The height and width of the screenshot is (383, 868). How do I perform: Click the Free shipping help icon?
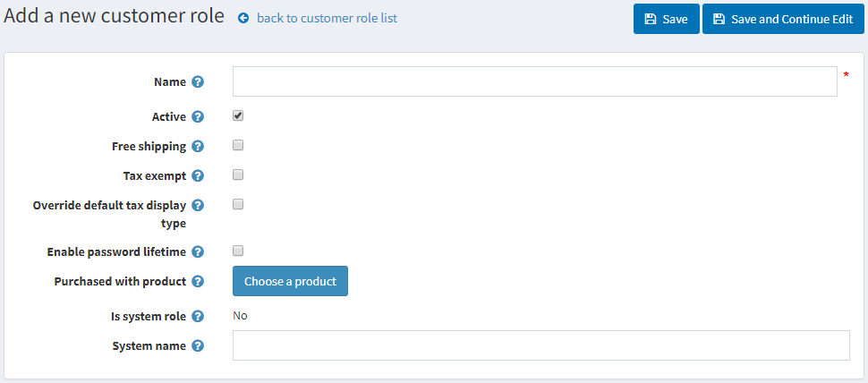(x=198, y=146)
